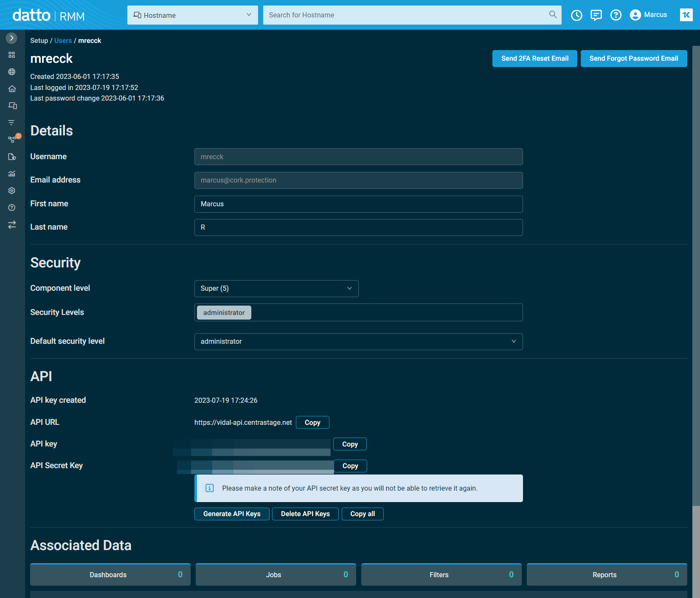Click Send Forgot Password Email button
The height and width of the screenshot is (598, 700).
(634, 59)
